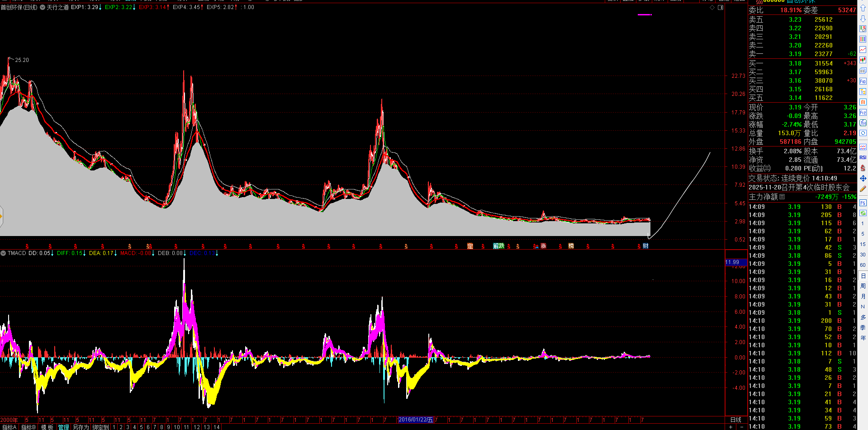The width and height of the screenshot is (868, 430).
Task: Open the 管理 tab
Action: [64, 427]
